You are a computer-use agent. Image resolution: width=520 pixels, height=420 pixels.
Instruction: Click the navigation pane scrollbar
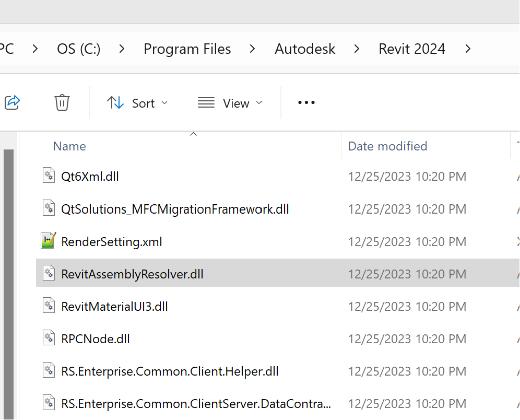tap(9, 284)
